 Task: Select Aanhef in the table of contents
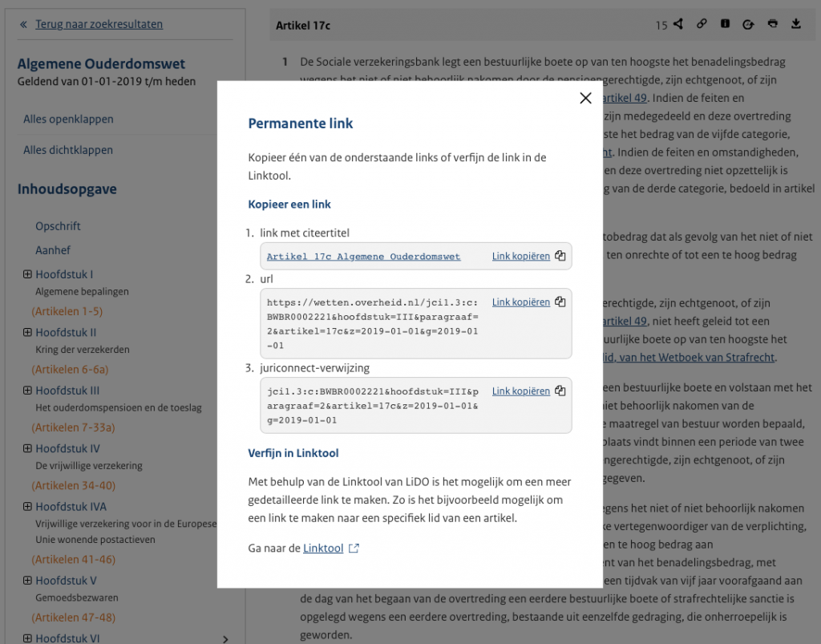(53, 250)
